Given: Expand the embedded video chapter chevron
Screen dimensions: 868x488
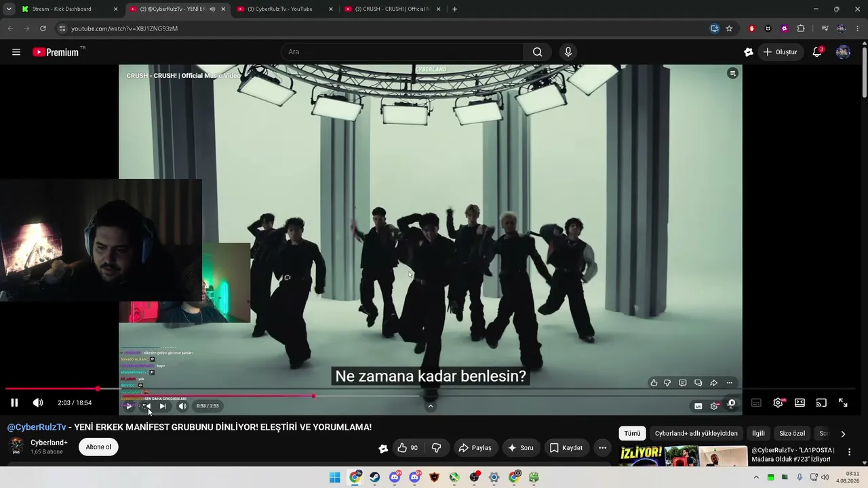Looking at the screenshot, I should coord(430,406).
